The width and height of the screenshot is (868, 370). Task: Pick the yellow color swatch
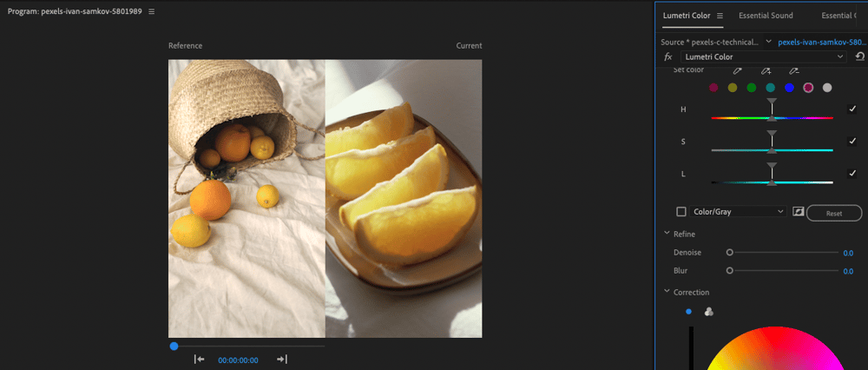tap(733, 88)
